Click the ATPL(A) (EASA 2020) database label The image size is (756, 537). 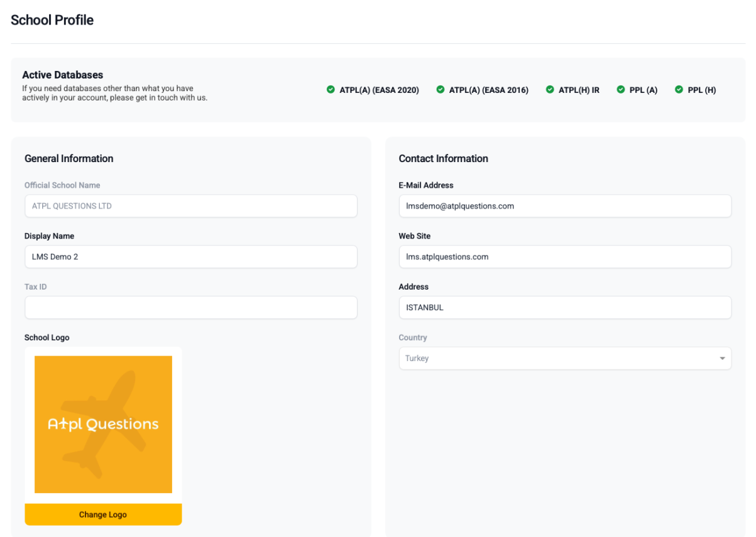(x=379, y=90)
